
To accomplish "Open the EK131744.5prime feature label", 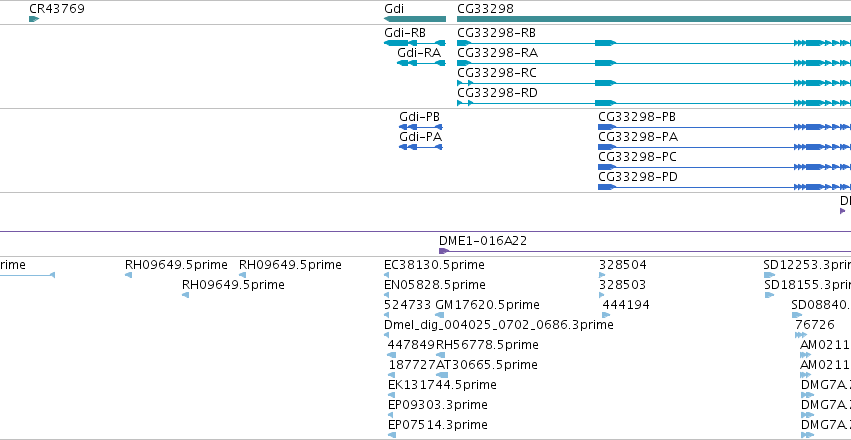I will coord(442,385).
